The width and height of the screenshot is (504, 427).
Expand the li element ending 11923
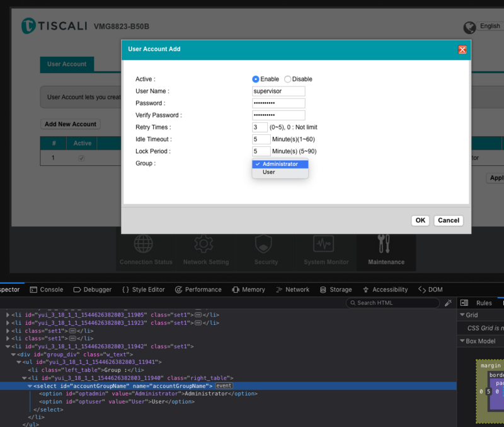8,323
